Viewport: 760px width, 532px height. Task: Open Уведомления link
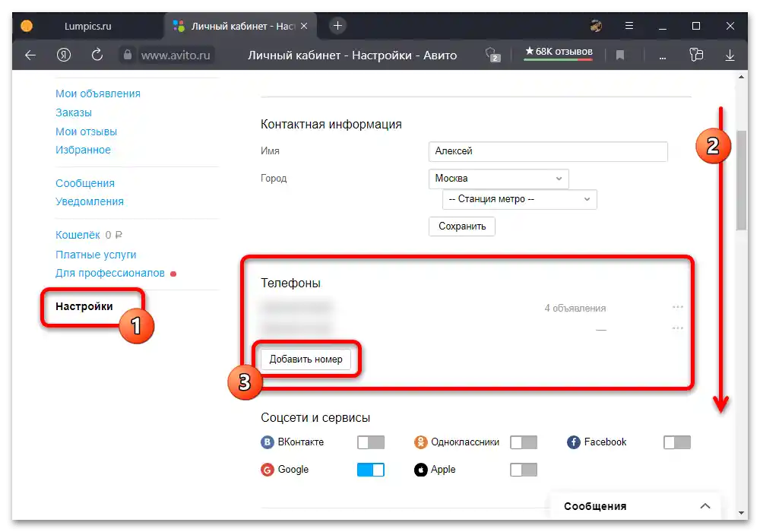point(90,201)
